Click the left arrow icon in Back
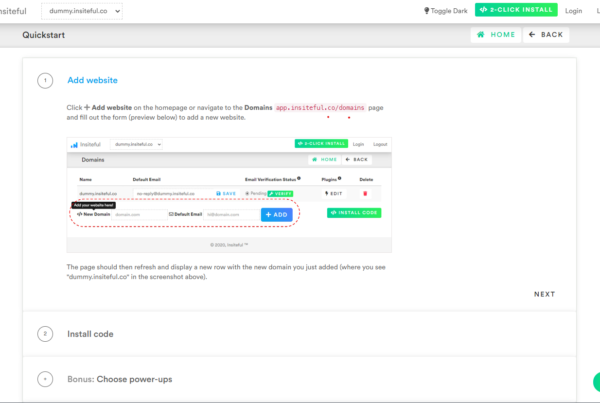Screen dimensions: 600x403 point(532,35)
